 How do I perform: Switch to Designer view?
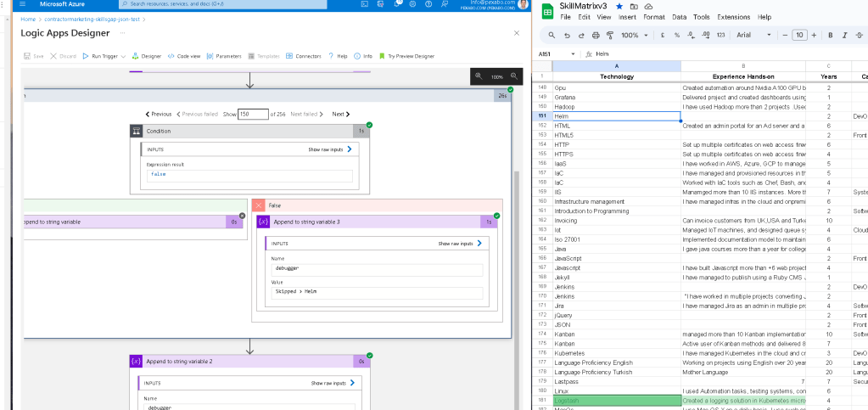coord(147,56)
